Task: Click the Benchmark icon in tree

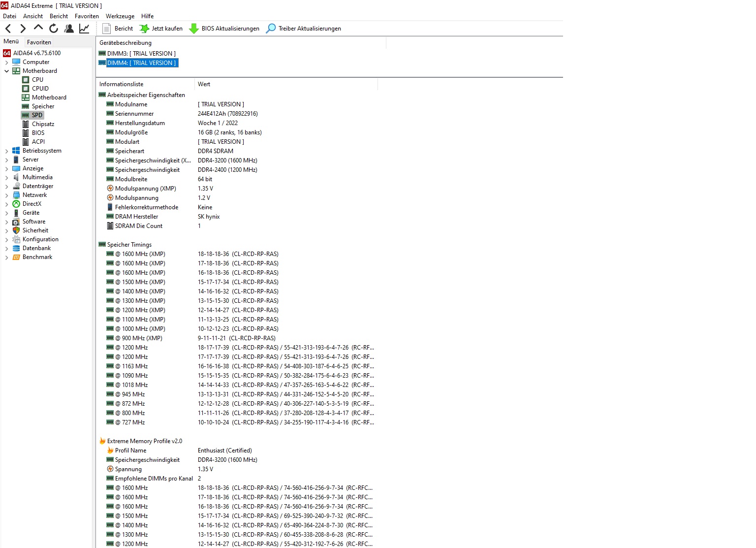Action: tap(16, 257)
